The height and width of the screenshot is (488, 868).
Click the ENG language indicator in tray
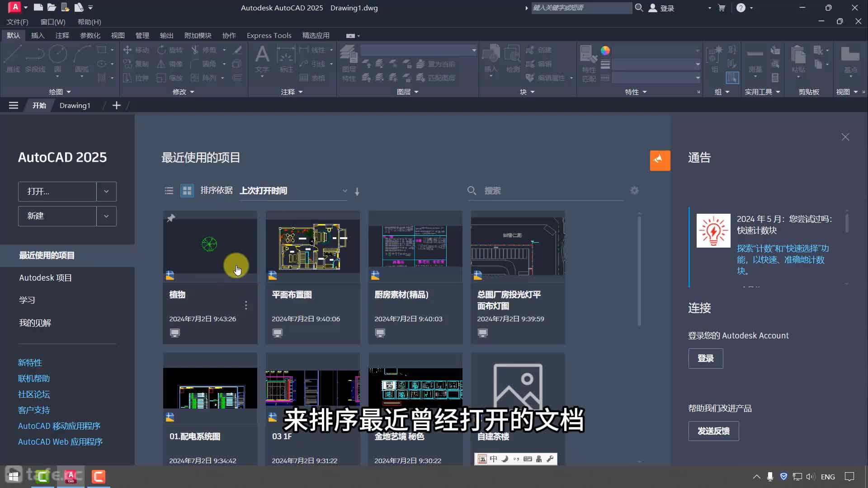tap(828, 477)
